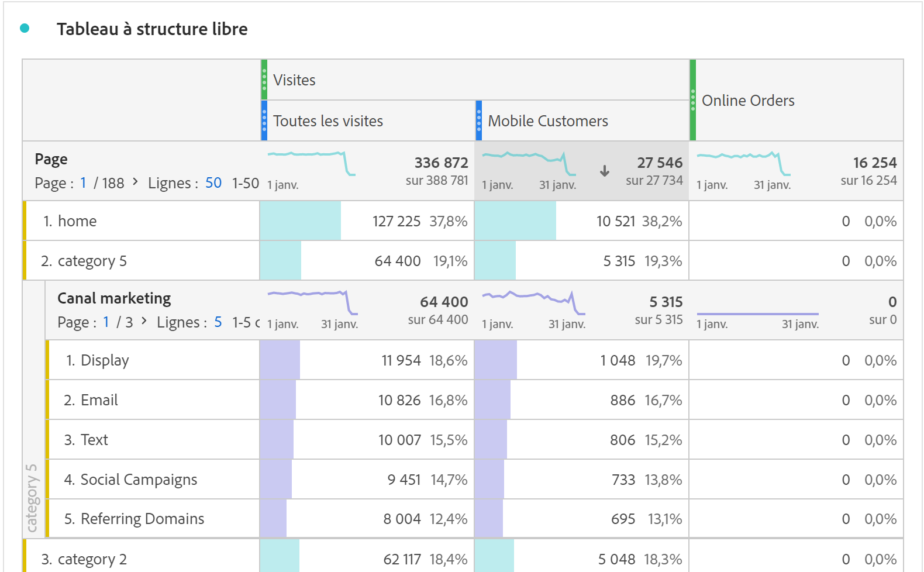
Task: Click the Mobile Customers sparkline in Page row
Action: [529, 163]
